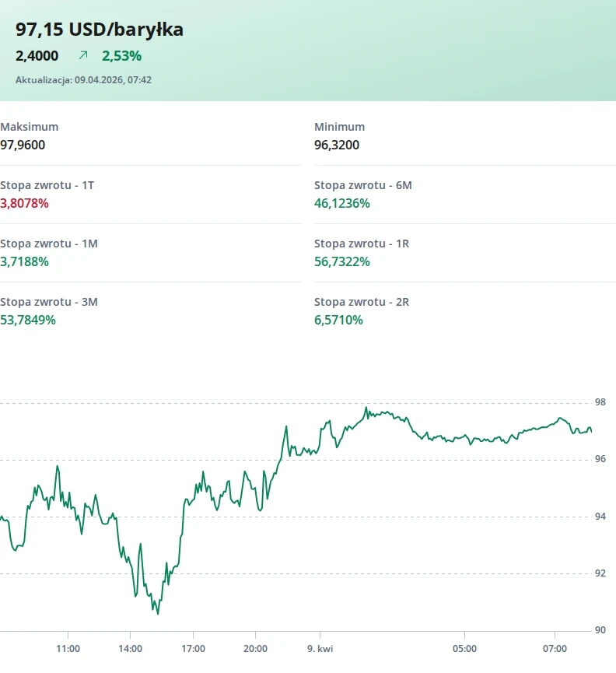Click the 14:00 mark on chart axis
Image resolution: width=616 pixels, height=673 pixels.
tap(131, 648)
